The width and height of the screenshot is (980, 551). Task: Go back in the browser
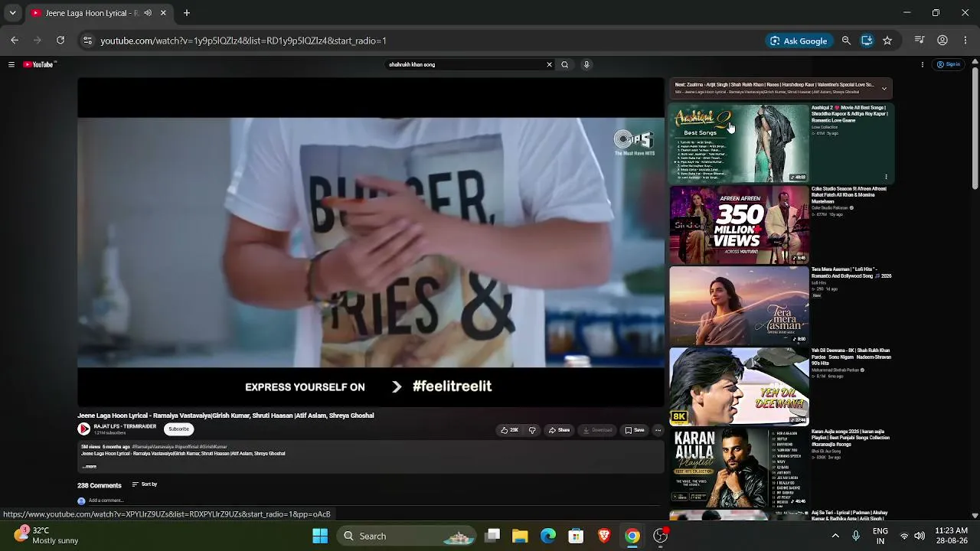15,41
